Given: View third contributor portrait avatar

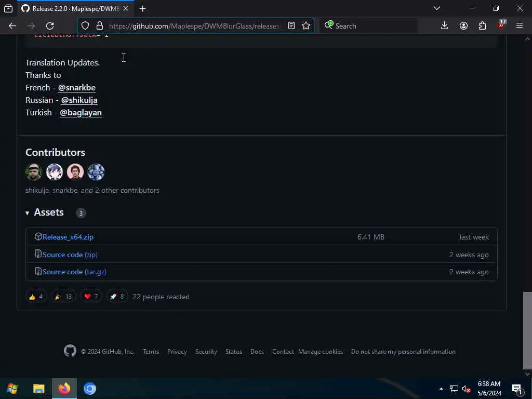Looking at the screenshot, I should tap(75, 171).
